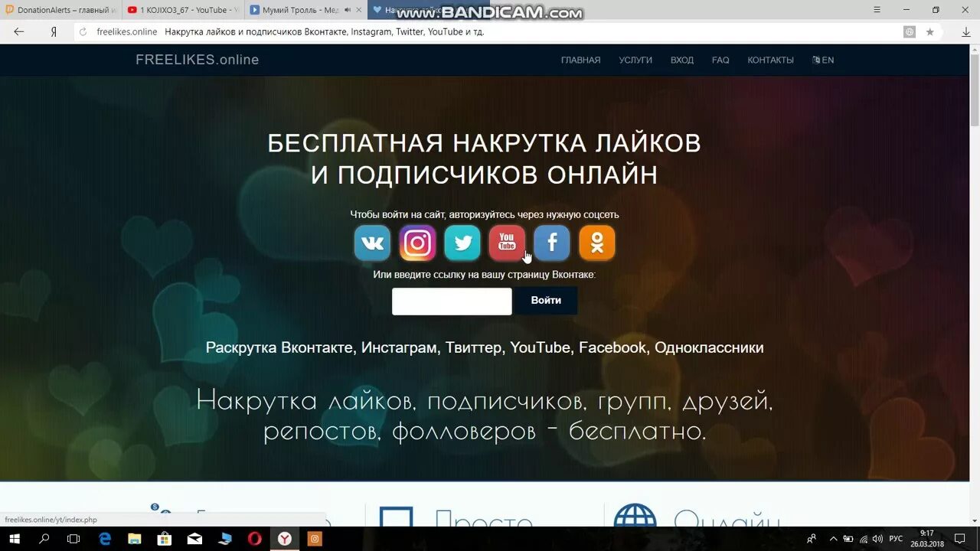The height and width of the screenshot is (551, 980).
Task: Log in with the VK icon
Action: tap(373, 243)
